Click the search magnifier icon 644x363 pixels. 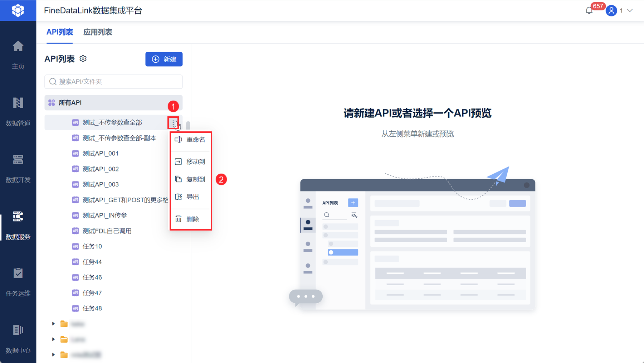[53, 82]
